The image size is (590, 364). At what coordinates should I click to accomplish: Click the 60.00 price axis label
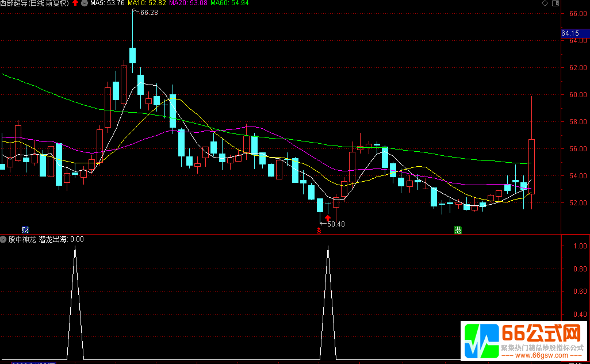578,95
